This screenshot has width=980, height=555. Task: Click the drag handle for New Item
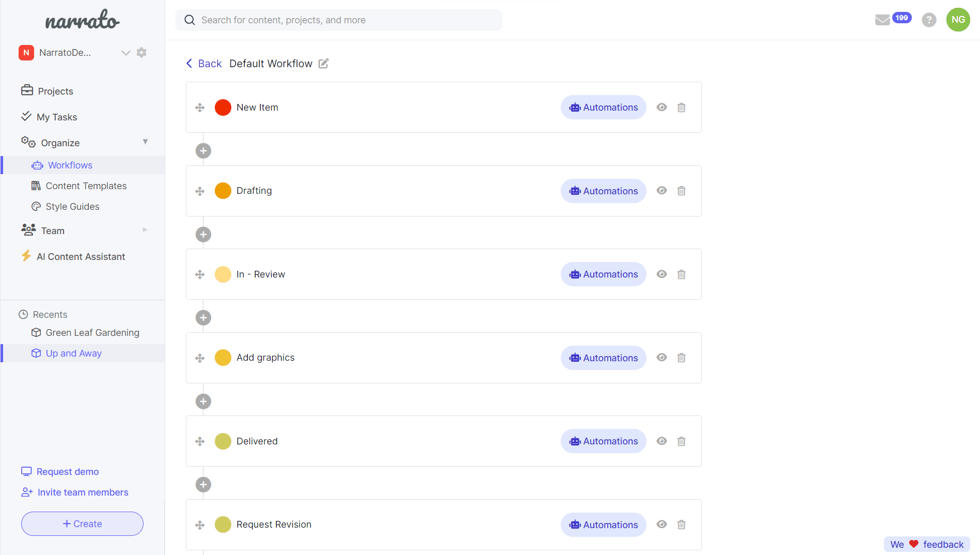200,107
